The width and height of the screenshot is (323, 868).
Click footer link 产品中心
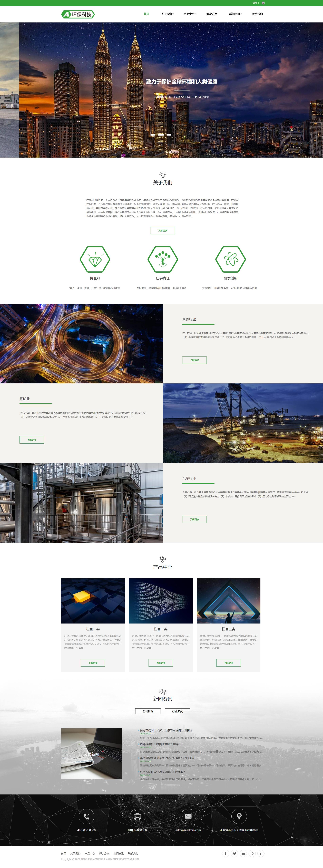coord(90,853)
